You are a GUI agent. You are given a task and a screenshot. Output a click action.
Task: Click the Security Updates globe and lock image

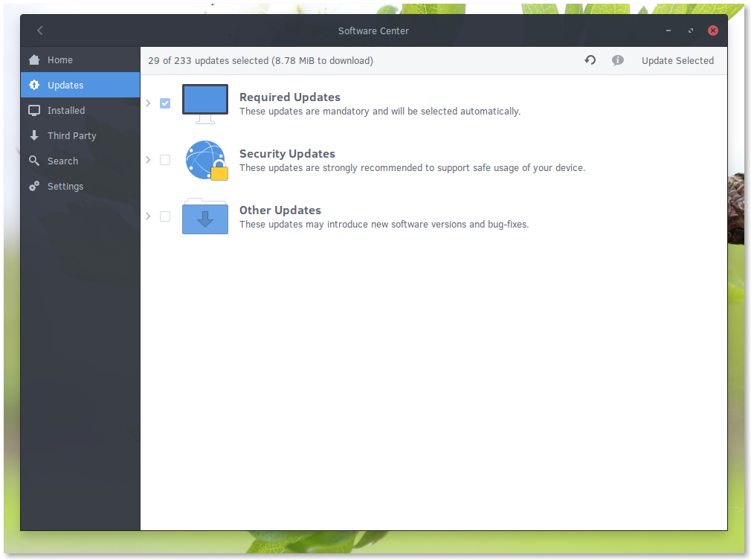pos(207,161)
